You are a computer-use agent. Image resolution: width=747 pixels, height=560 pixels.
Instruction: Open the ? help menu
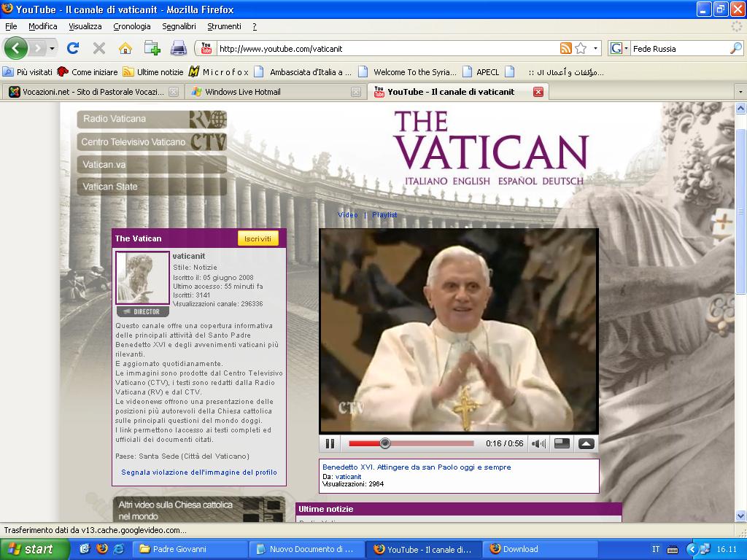255,26
